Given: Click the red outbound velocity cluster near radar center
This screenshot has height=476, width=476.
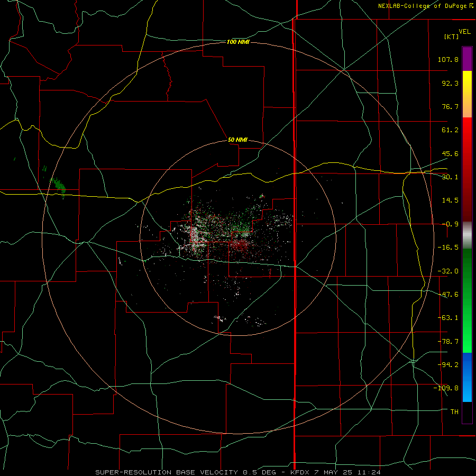Looking at the screenshot, I should click(241, 245).
